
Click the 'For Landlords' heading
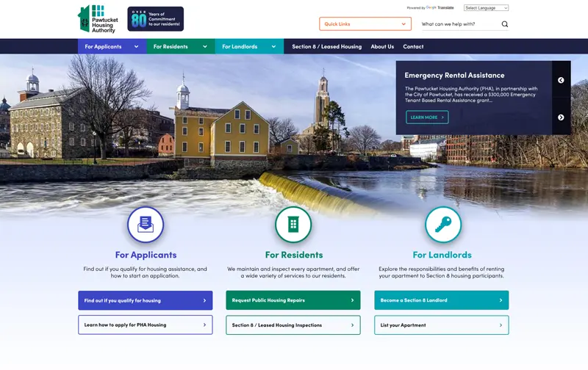442,255
